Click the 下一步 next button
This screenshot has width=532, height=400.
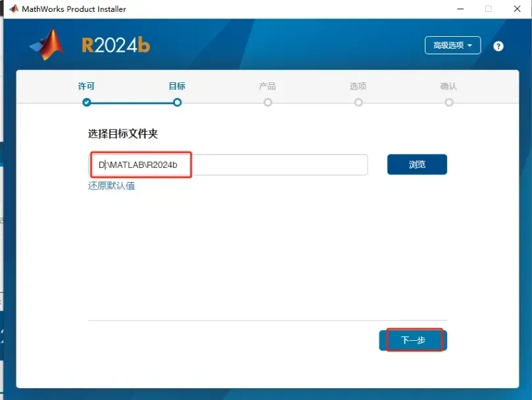[413, 340]
